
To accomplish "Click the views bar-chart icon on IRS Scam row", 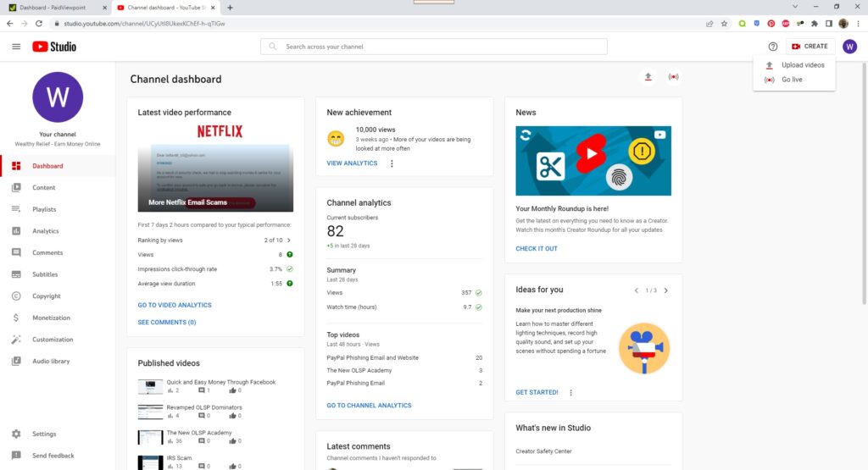I will pos(170,466).
